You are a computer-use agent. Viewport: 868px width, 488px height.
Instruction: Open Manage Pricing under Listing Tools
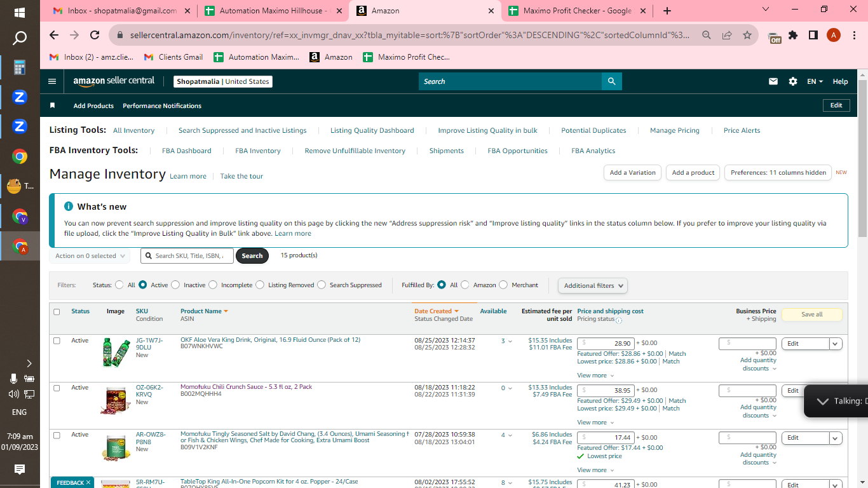tap(675, 131)
